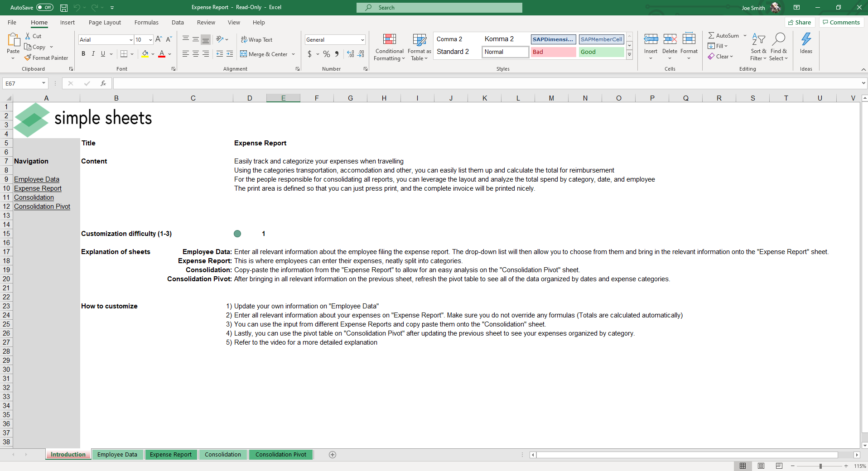Click the Share button
This screenshot has width=868, height=471.
pyautogui.click(x=800, y=22)
